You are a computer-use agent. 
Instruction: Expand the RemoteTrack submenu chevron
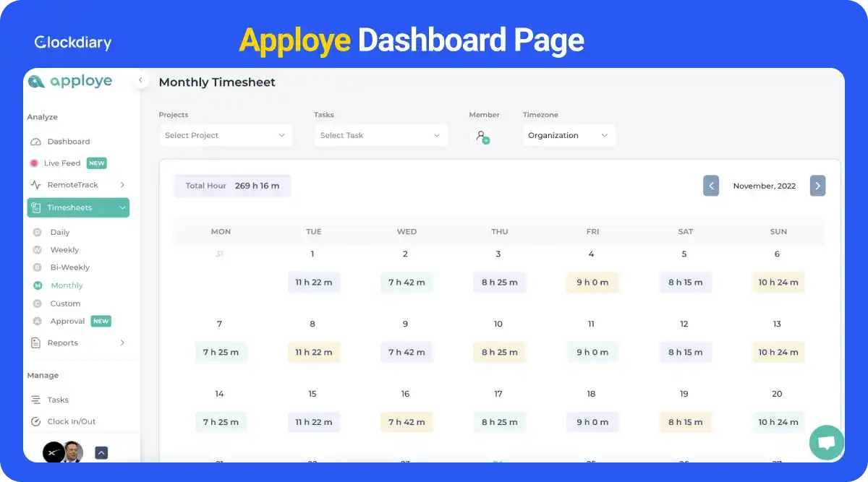(x=122, y=185)
